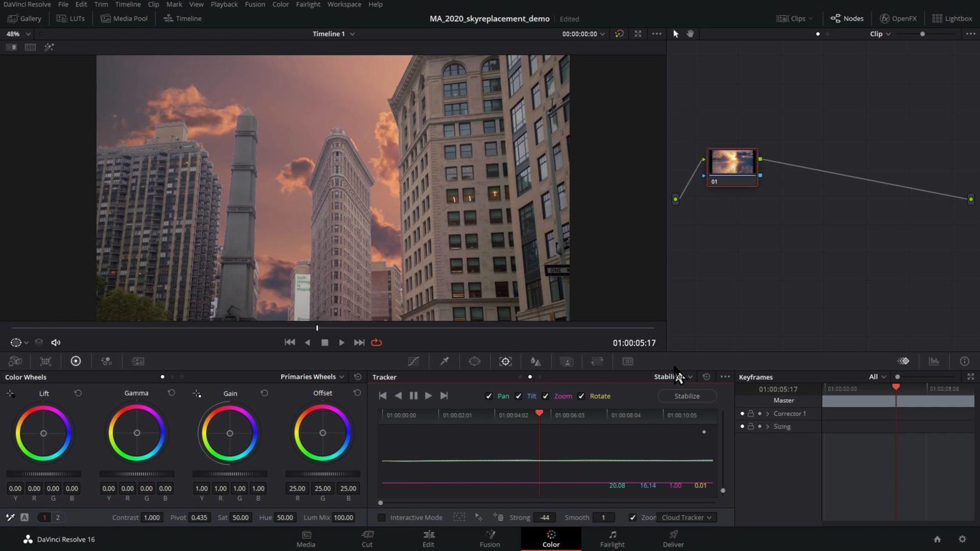Screen dimensions: 980x551
Task: Open the RGB Mixer palette
Action: coord(107,361)
